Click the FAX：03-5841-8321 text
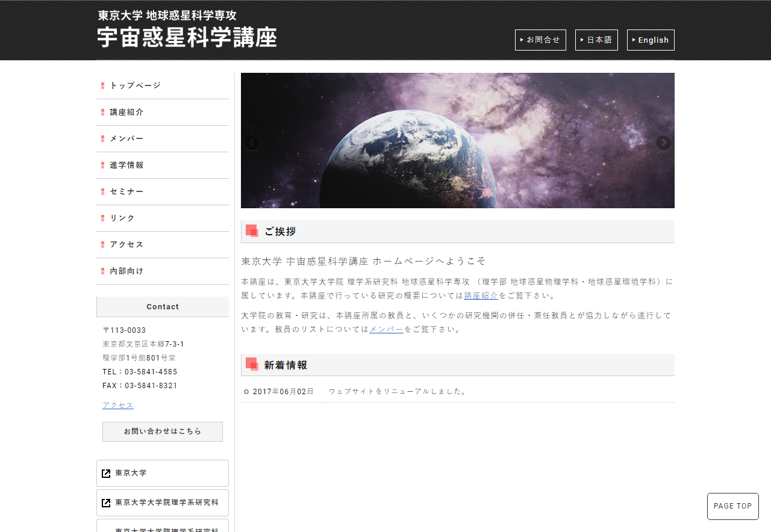Screen dimensions: 771x532 [140, 386]
